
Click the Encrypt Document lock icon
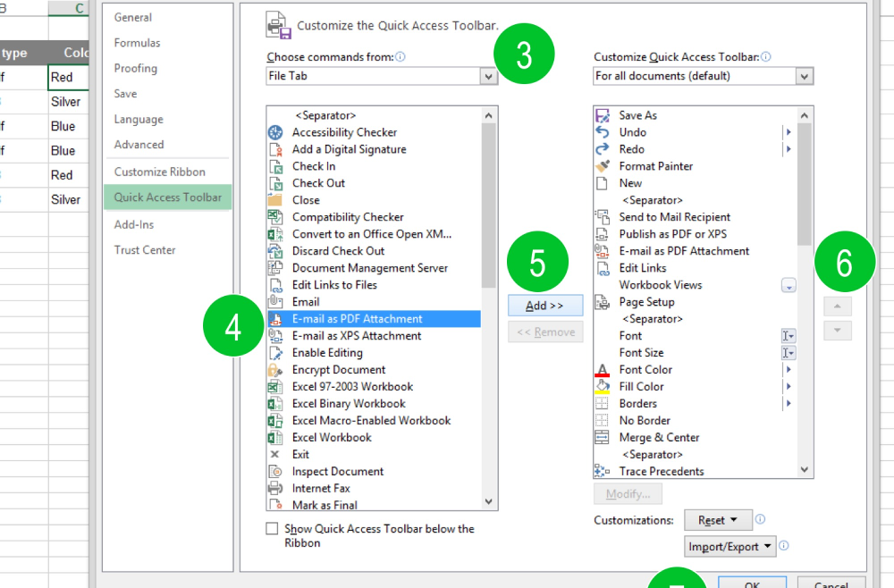point(275,370)
